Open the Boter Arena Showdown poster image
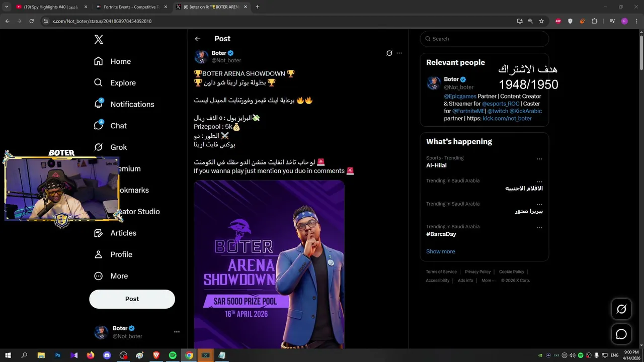The image size is (644, 362). pos(269,264)
